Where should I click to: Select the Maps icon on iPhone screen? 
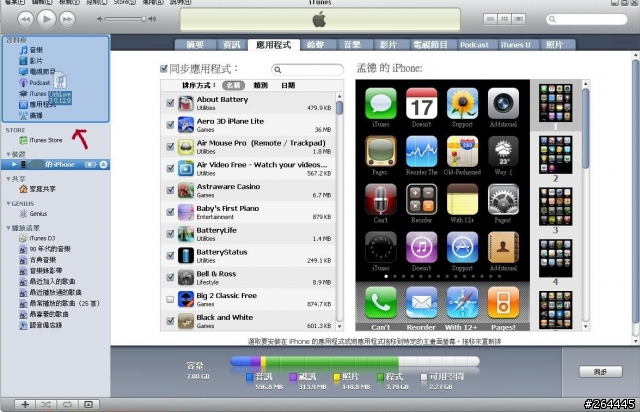(x=462, y=151)
